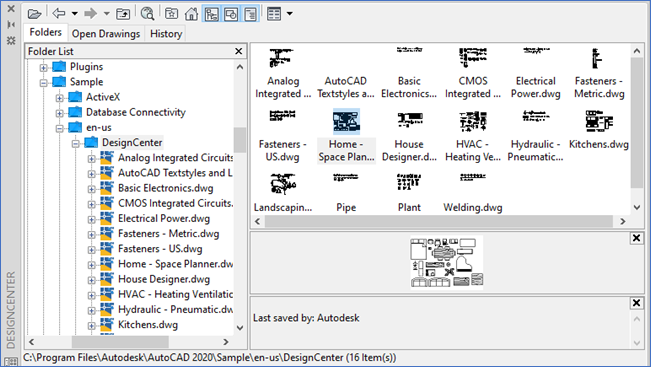Open the Forward history dropdown arrow
The height and width of the screenshot is (367, 651).
point(107,14)
